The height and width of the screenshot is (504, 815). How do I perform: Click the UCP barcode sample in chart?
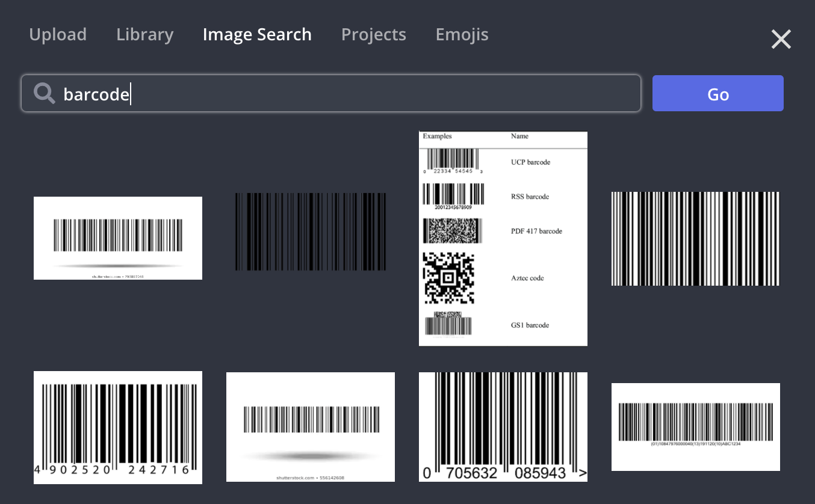453,160
